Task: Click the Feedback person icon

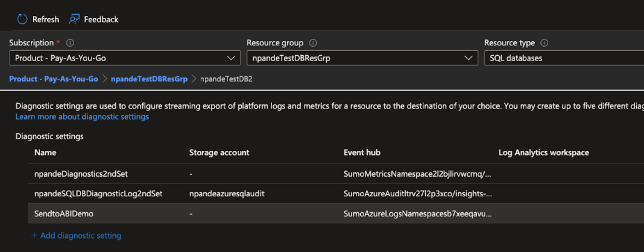Action: (x=74, y=19)
